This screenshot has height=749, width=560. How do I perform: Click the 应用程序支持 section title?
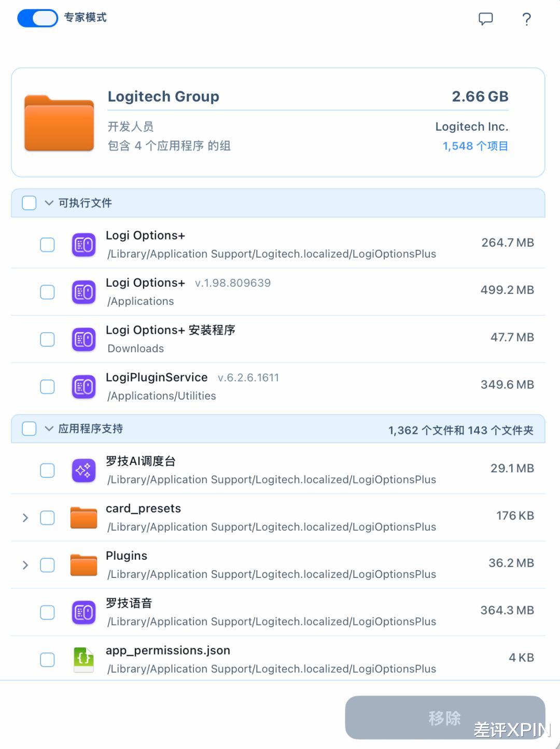click(x=91, y=429)
